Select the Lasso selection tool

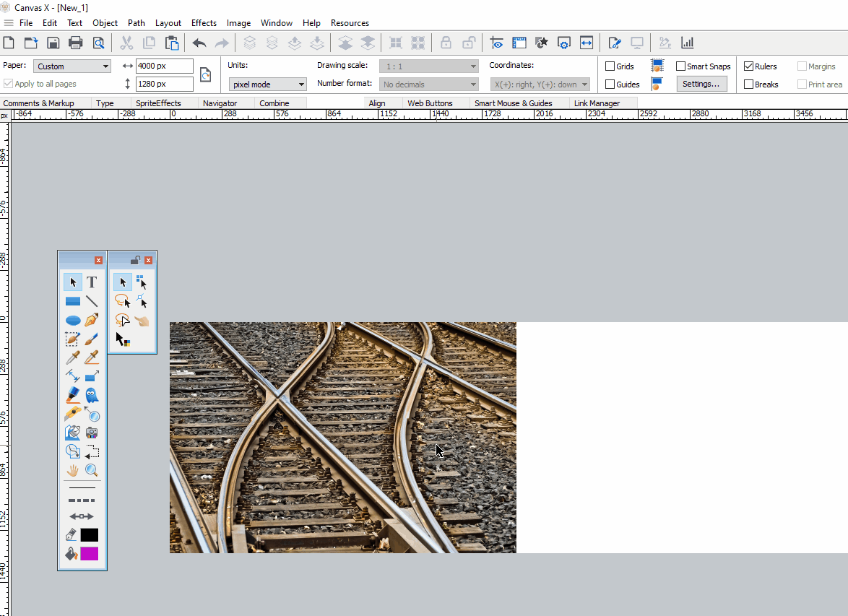point(121,301)
